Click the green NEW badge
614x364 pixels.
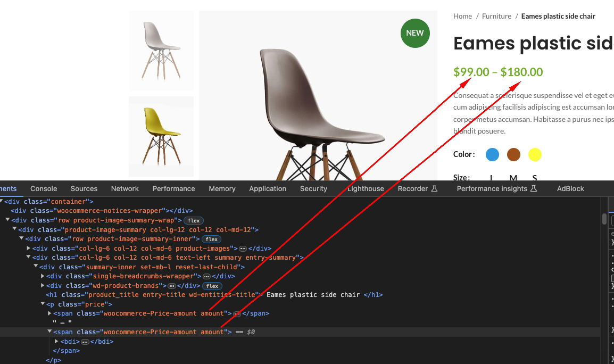[415, 34]
